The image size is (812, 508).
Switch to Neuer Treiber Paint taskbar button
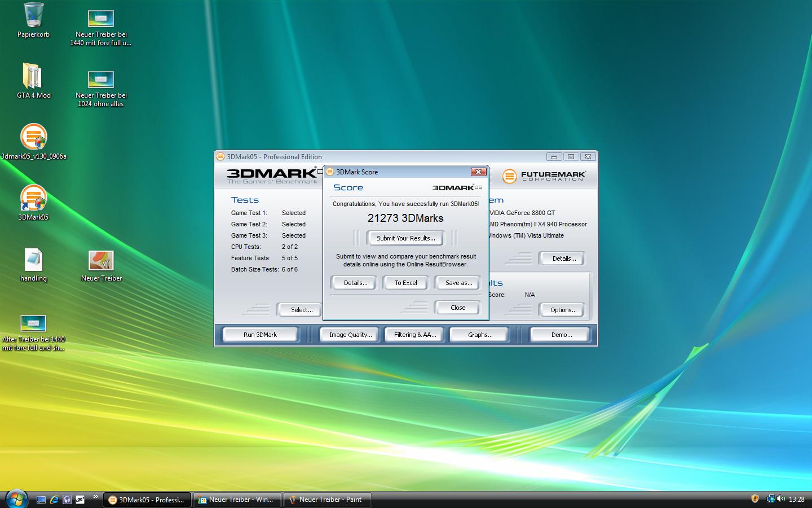point(327,500)
